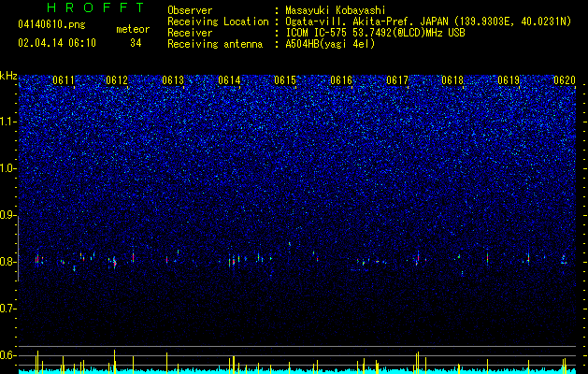
Task: Click the ICOM IC-575 receiver text
Action: [375, 33]
